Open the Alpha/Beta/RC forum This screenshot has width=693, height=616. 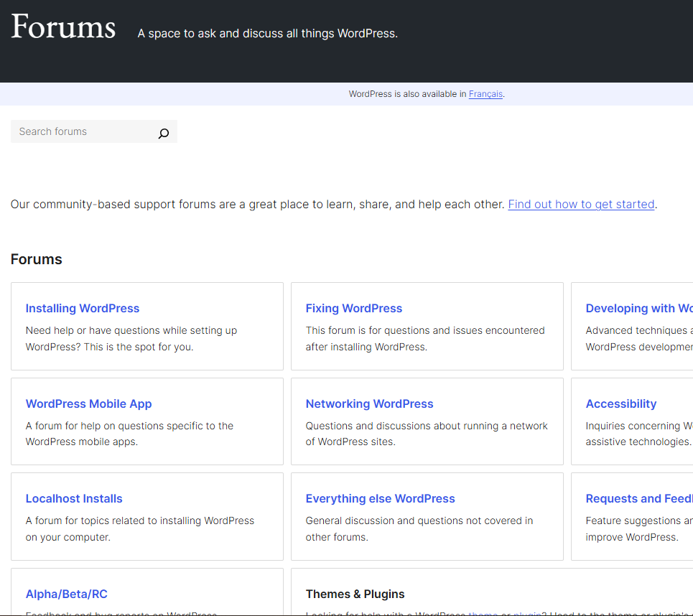[66, 594]
